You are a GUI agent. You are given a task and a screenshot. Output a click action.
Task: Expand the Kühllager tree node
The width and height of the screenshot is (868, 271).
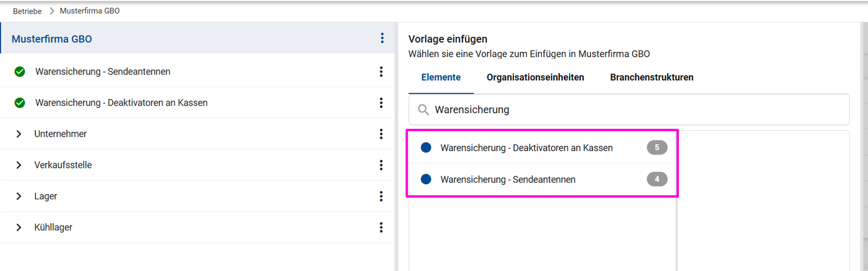tap(19, 227)
